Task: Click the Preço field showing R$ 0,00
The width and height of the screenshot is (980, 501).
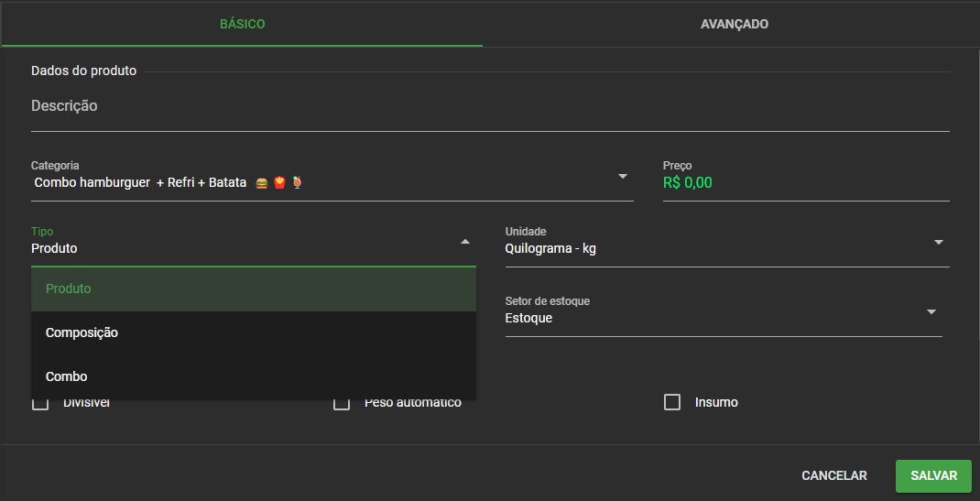Action: pyautogui.click(x=804, y=182)
